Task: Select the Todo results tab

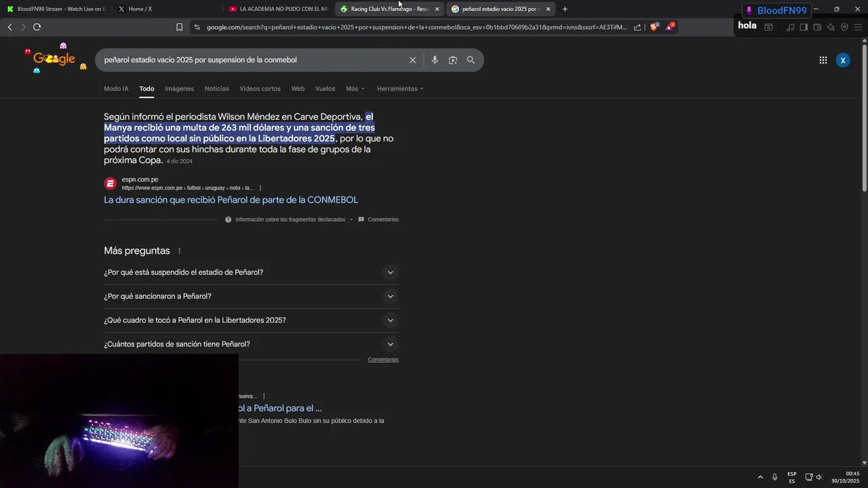Action: (147, 89)
